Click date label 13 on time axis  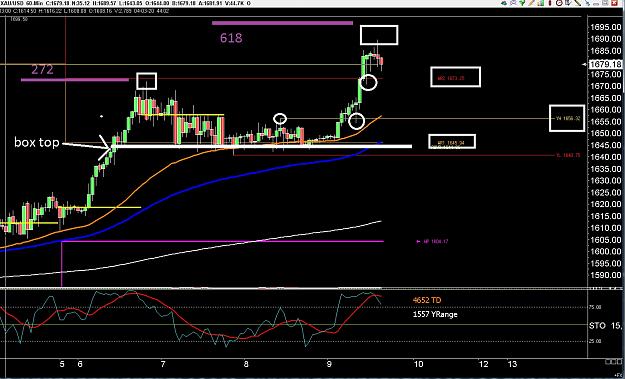(x=512, y=364)
